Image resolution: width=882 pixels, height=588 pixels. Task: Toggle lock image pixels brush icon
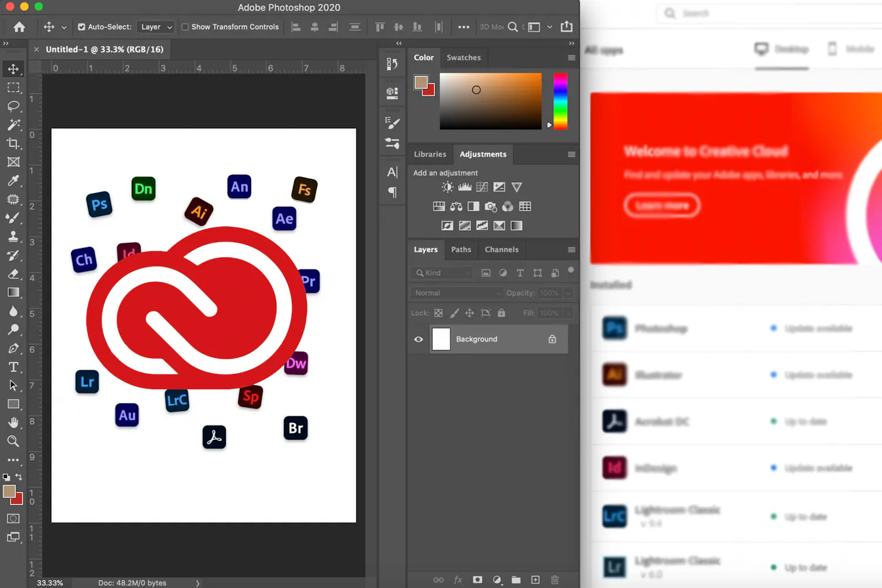pyautogui.click(x=455, y=313)
